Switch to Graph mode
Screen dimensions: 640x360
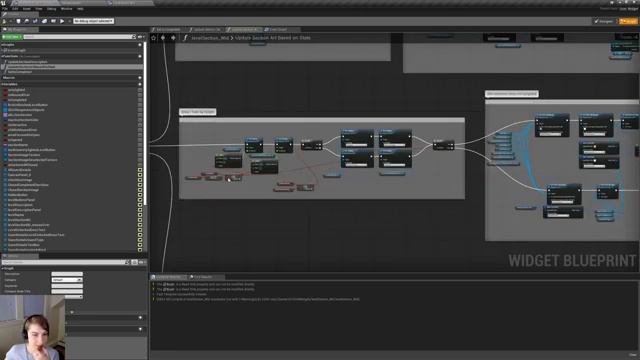[628, 21]
